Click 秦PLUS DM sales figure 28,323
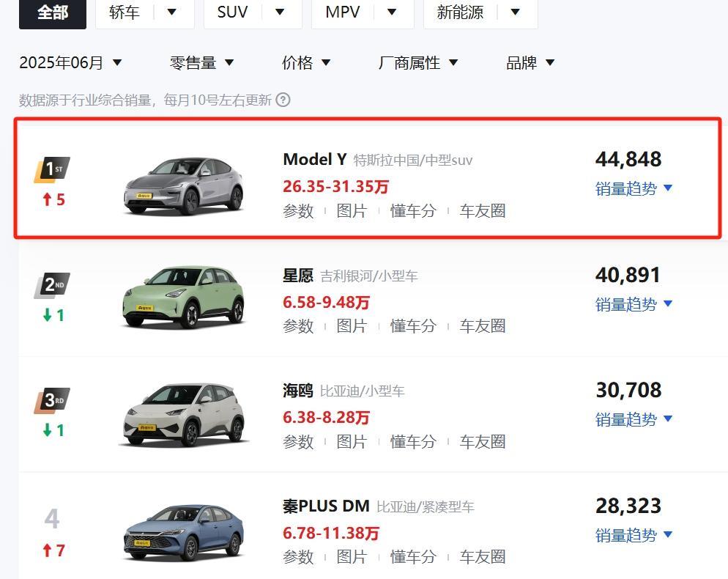The width and height of the screenshot is (728, 579). click(628, 506)
